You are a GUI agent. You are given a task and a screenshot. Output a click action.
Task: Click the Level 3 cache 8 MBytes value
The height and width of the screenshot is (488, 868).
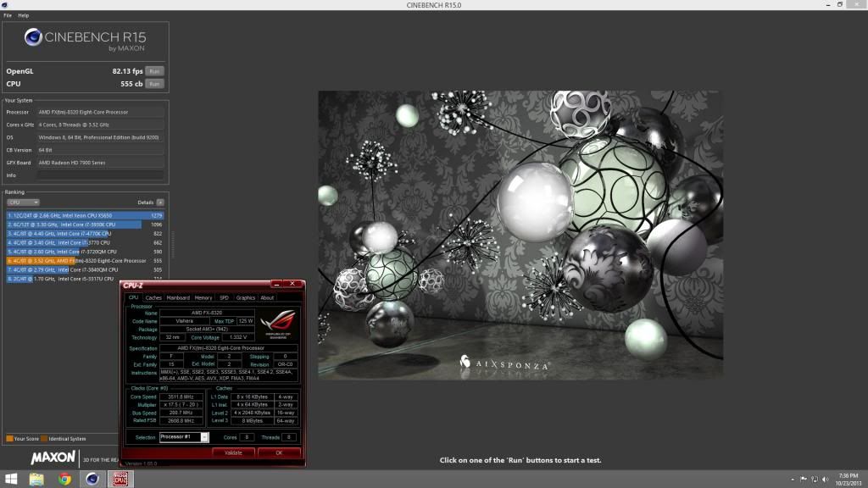tap(252, 421)
